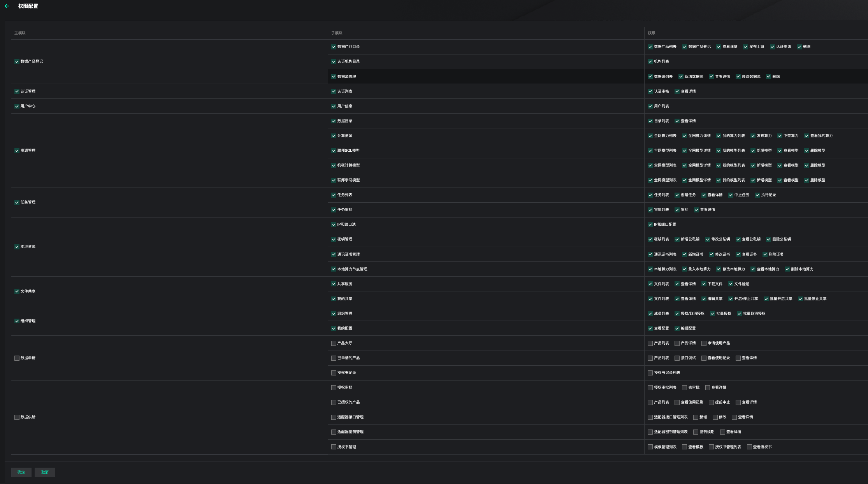Uncheck the 删除公私钥 permission
Image resolution: width=868 pixels, height=484 pixels.
[x=768, y=239]
